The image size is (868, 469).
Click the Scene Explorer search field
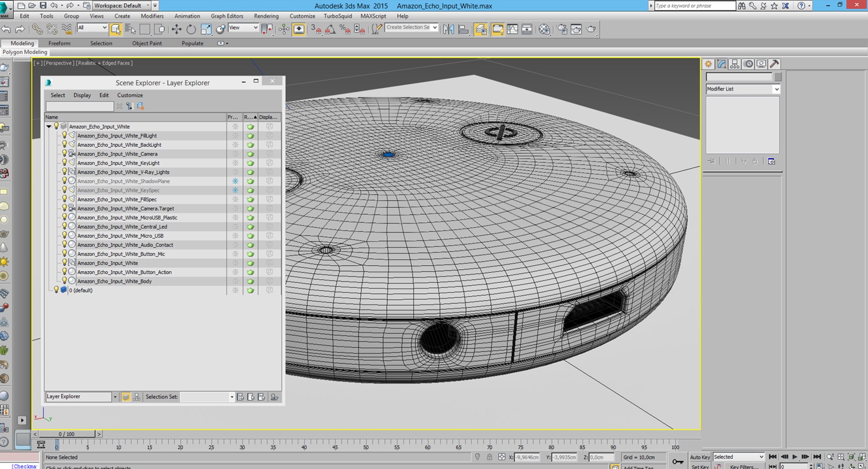pos(80,106)
